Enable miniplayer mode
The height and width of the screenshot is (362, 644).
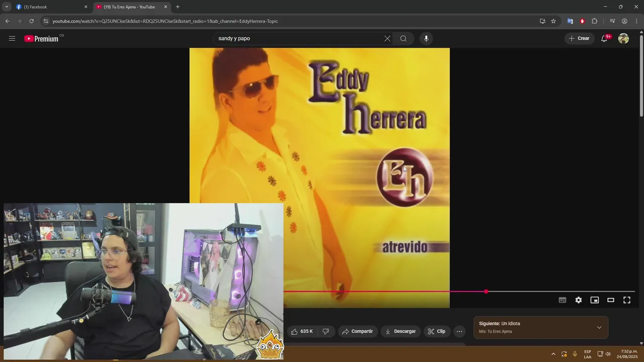click(595, 300)
